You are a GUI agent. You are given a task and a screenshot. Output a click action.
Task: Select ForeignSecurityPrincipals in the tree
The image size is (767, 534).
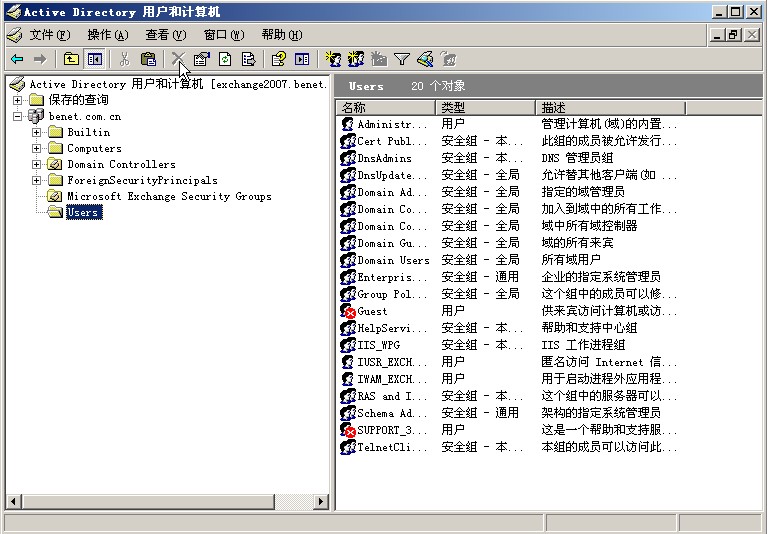click(142, 180)
